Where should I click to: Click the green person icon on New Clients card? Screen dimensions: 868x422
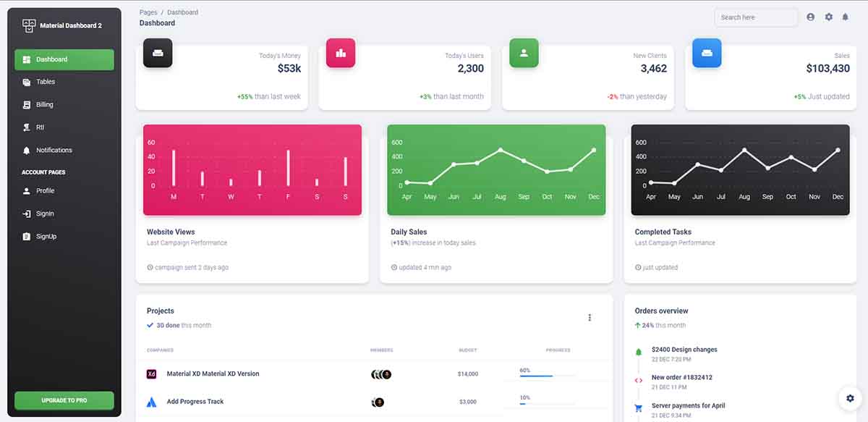pos(524,53)
